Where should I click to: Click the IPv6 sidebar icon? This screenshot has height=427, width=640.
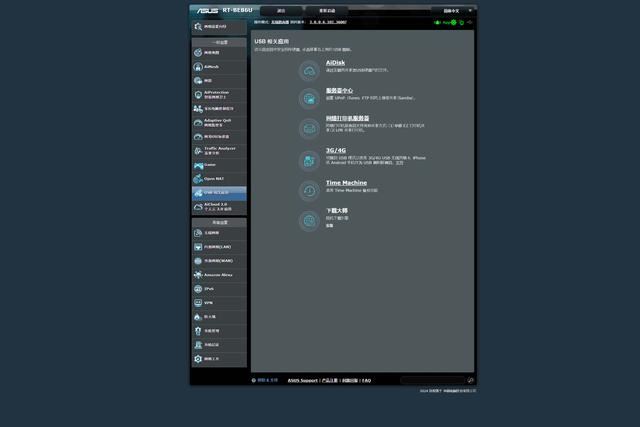coord(198,289)
